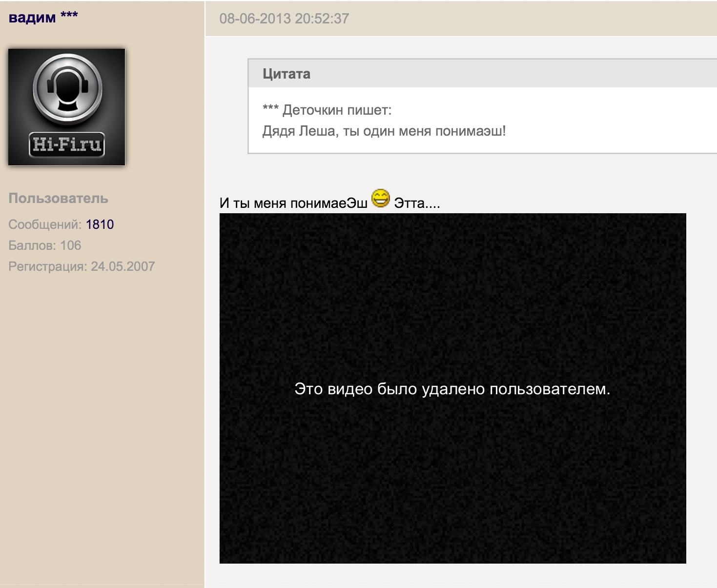The image size is (717, 588).
Task: Select quoted text 'Дядя Леша, ты один меня понимаэш!'
Action: [x=384, y=131]
